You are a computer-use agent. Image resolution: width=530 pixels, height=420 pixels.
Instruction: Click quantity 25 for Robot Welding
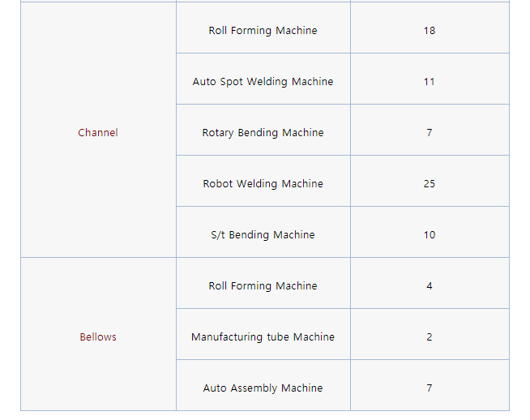(430, 183)
